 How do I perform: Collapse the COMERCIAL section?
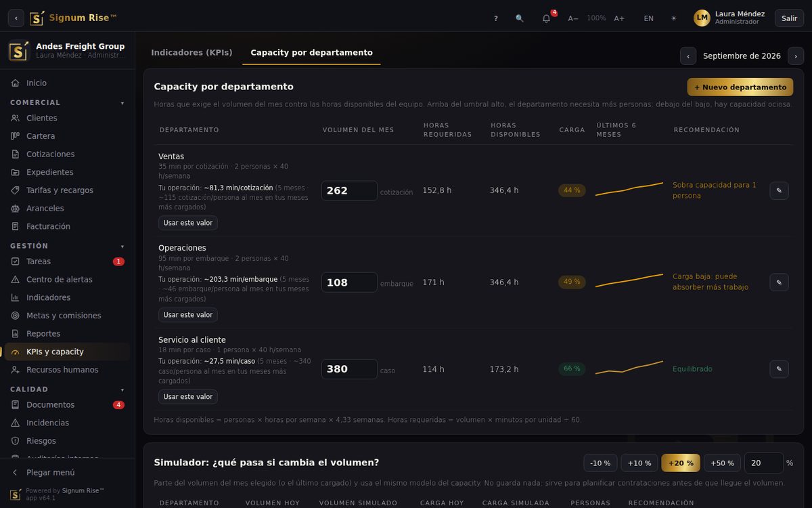tap(68, 102)
